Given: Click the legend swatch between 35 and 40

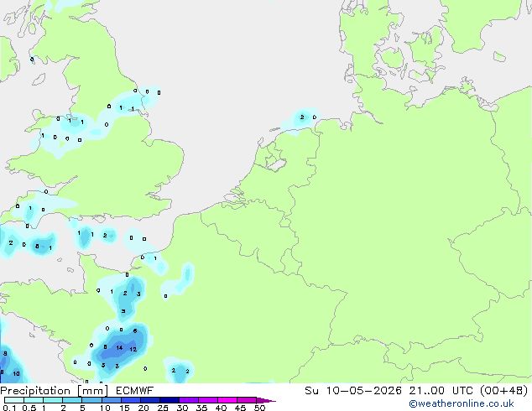Looking at the screenshot, I should (208, 400).
